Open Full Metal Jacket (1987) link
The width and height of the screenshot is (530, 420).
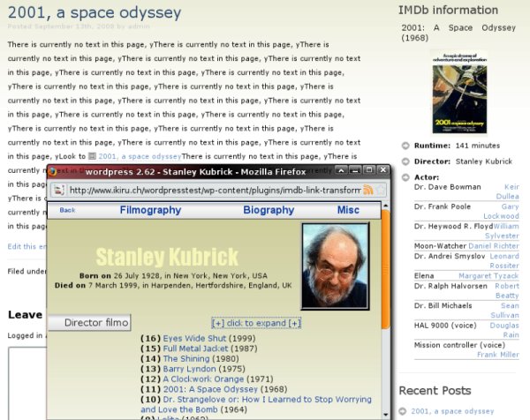195,349
